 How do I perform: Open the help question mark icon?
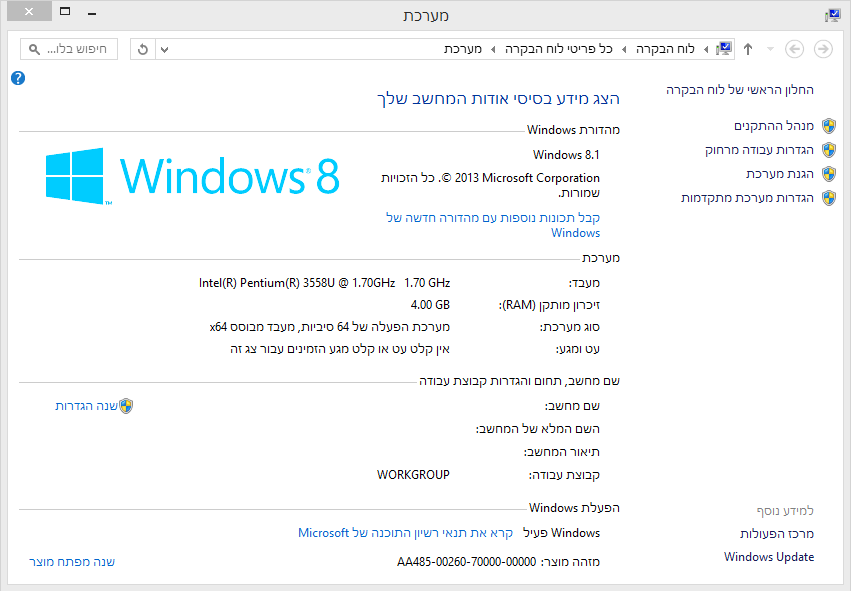(18, 78)
